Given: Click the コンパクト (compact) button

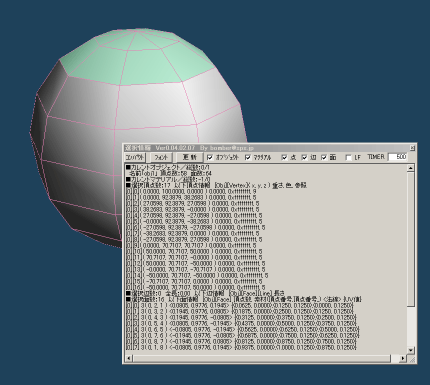Looking at the screenshot, I should [x=135, y=157].
